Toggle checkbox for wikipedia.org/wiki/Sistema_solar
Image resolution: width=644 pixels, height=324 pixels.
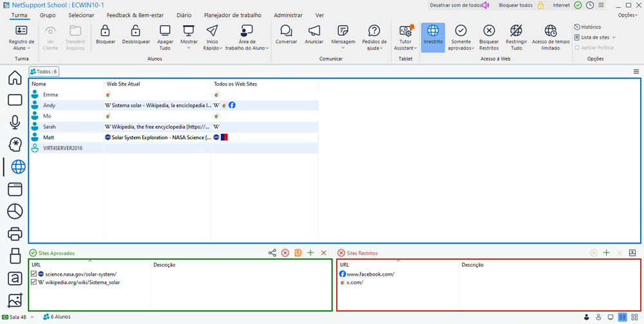pos(34,282)
